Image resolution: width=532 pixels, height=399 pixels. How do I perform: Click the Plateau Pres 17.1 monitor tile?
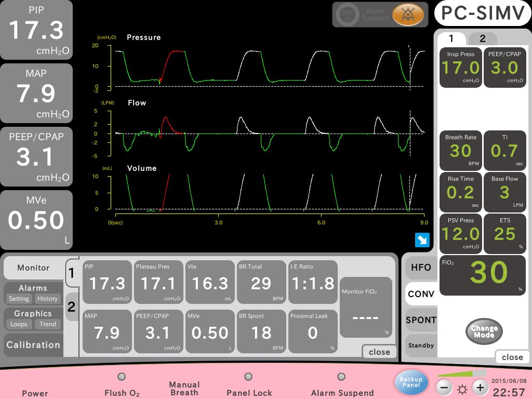tap(158, 282)
